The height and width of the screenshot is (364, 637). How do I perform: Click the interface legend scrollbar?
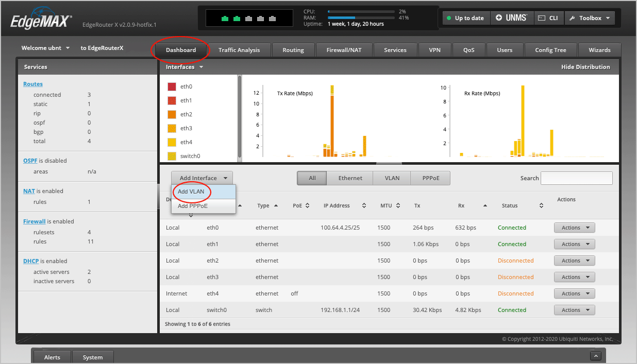point(239,118)
